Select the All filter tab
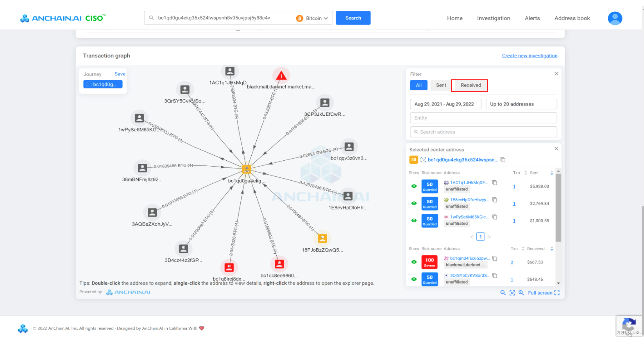The height and width of the screenshot is (337, 644). [x=419, y=85]
